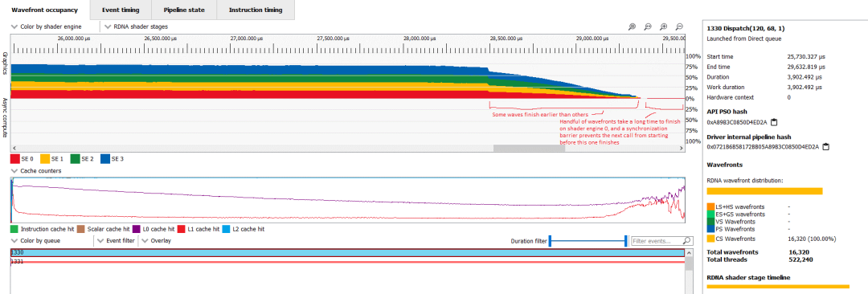Click the Duration value 3,902.492 µs
Screen dimensions: 868x294
coord(805,77)
